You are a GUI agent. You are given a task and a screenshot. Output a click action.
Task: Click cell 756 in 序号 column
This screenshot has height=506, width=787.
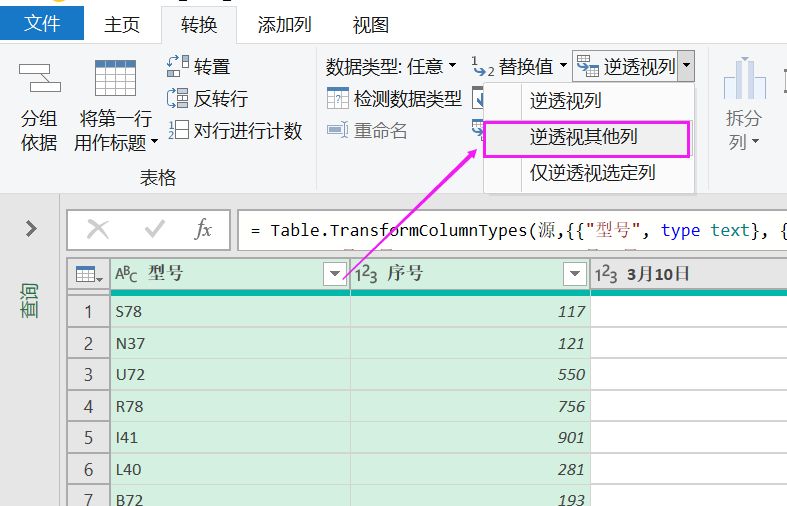point(470,406)
